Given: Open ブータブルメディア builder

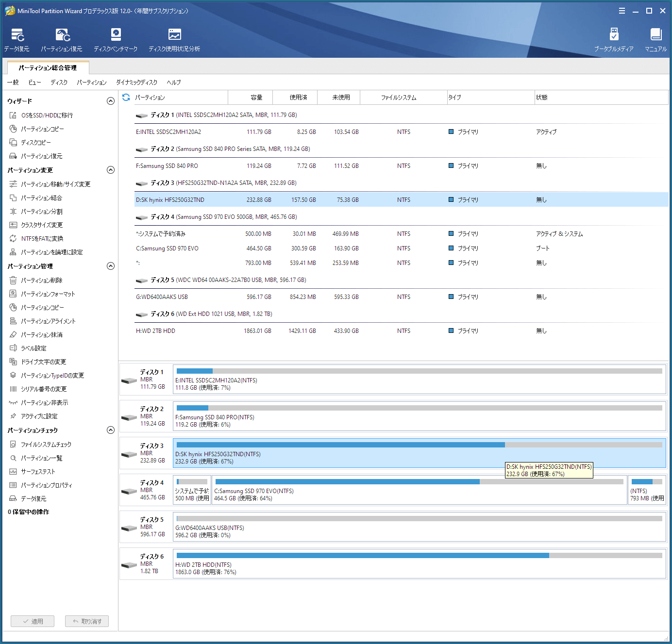Looking at the screenshot, I should click(614, 40).
